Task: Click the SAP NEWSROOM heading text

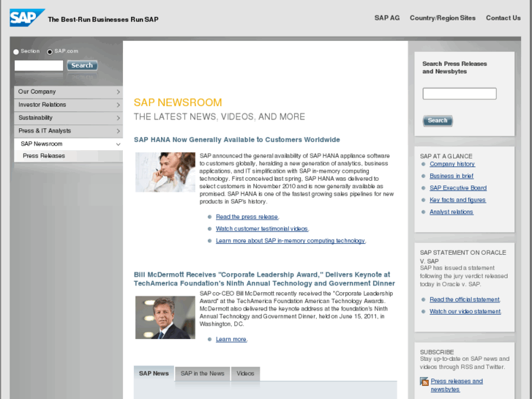Action: click(x=178, y=102)
